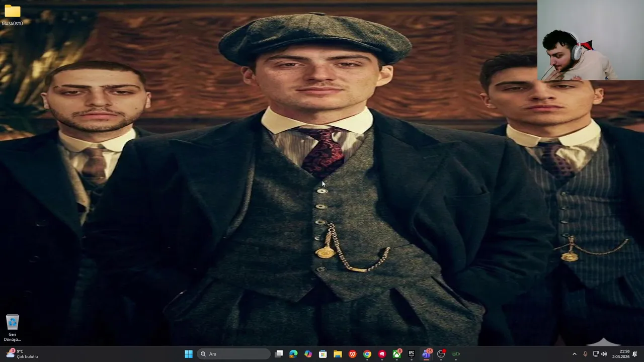Open the red app icon after Chrome
644x362 pixels.
click(382, 354)
